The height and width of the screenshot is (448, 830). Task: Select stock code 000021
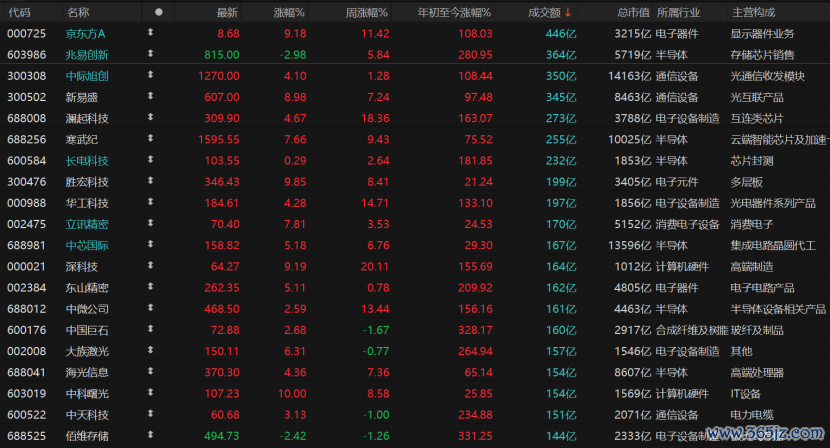point(26,267)
